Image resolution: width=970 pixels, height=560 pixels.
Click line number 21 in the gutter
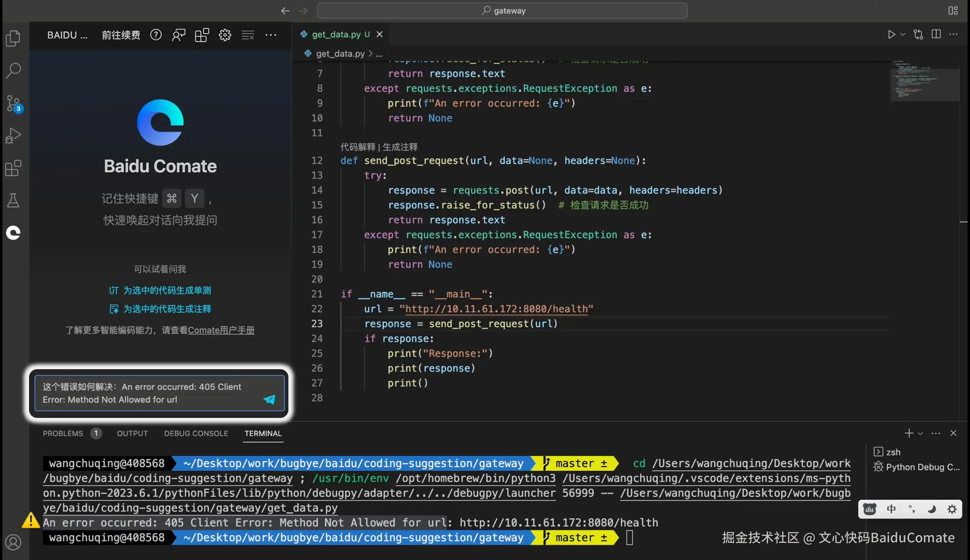click(x=317, y=294)
